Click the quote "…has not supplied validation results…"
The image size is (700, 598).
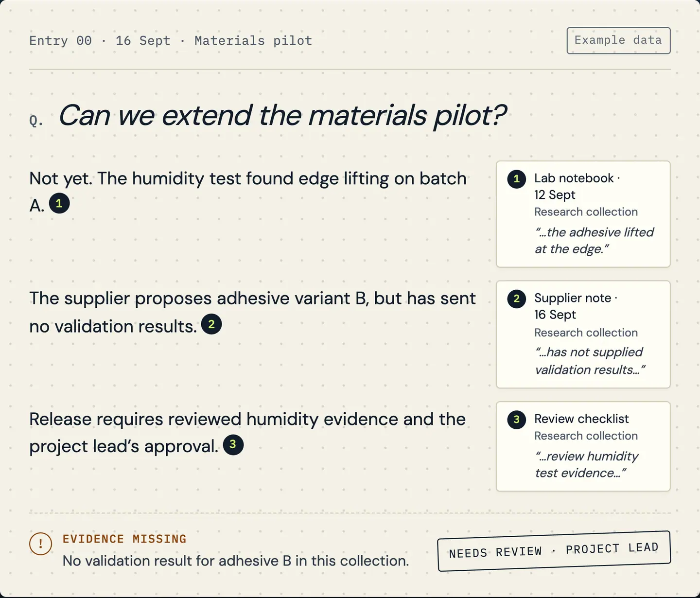tap(590, 361)
